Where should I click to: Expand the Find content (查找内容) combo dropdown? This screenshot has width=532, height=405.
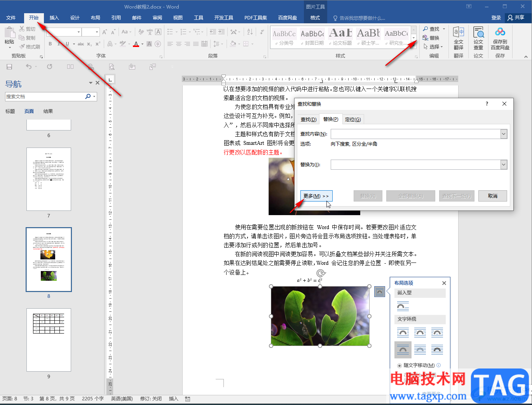coord(504,134)
